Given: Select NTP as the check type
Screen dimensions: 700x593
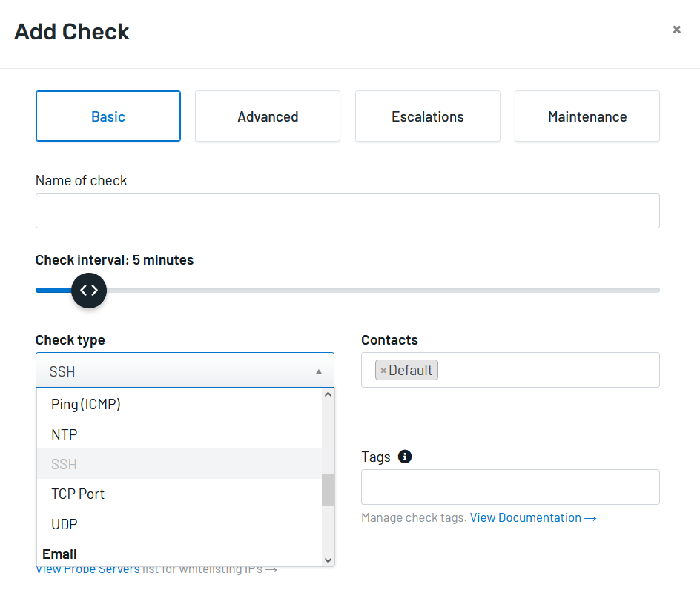Looking at the screenshot, I should point(63,434).
